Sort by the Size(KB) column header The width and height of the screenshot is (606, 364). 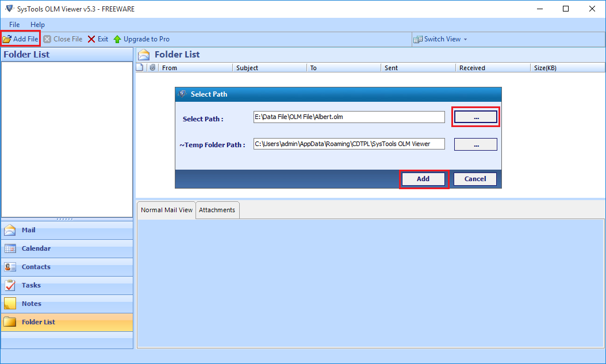point(567,68)
